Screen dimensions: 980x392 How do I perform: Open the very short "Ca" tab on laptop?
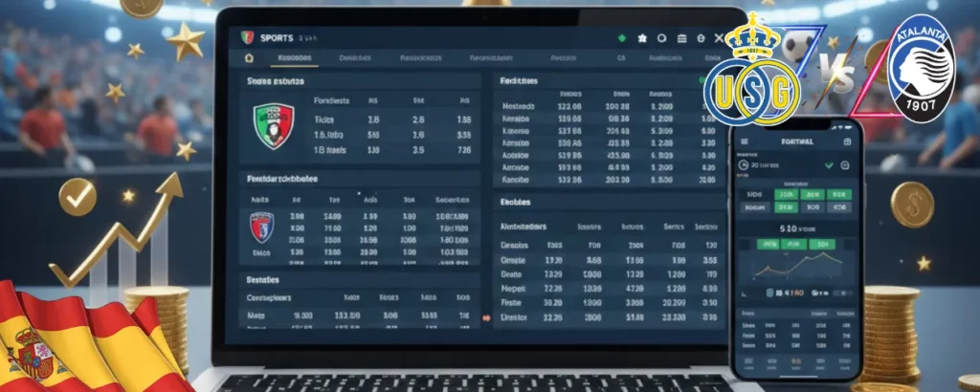(620, 58)
